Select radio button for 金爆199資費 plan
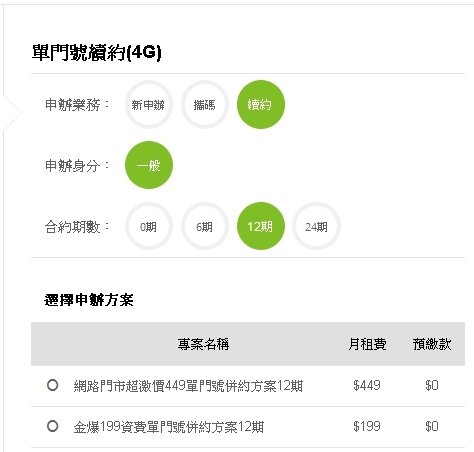 (52, 426)
